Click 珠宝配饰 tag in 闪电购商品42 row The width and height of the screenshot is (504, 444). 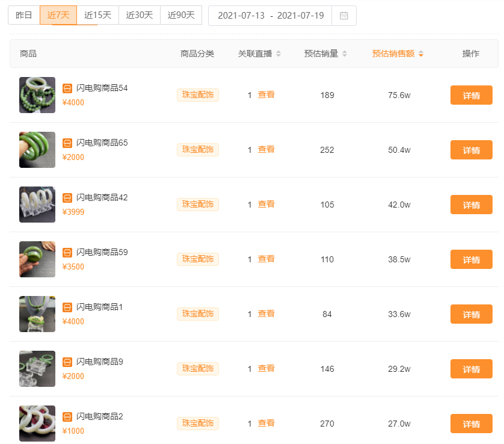pyautogui.click(x=198, y=205)
